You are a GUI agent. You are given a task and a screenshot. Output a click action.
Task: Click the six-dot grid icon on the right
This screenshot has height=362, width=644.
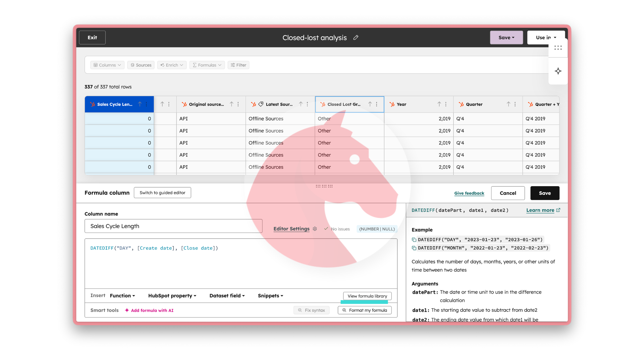click(558, 48)
